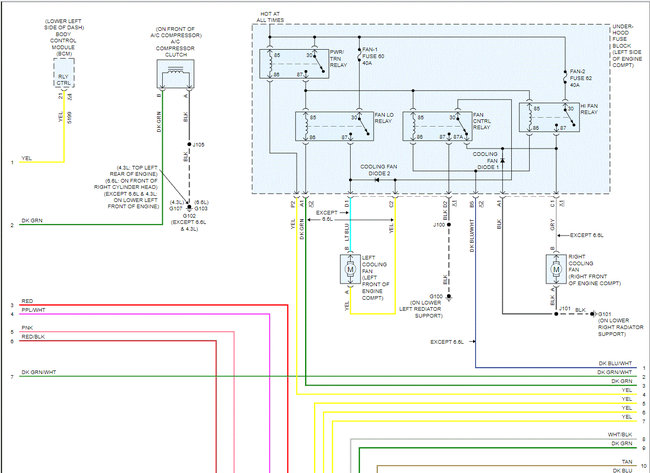This screenshot has width=650, height=473.
Task: Click the FAN-1 fuse symbol
Action: point(359,56)
